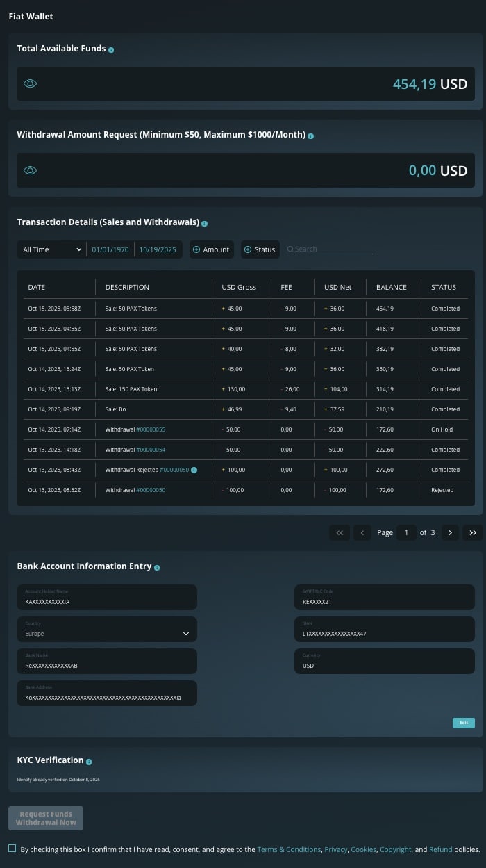Open the Copyright policy link

point(396,849)
